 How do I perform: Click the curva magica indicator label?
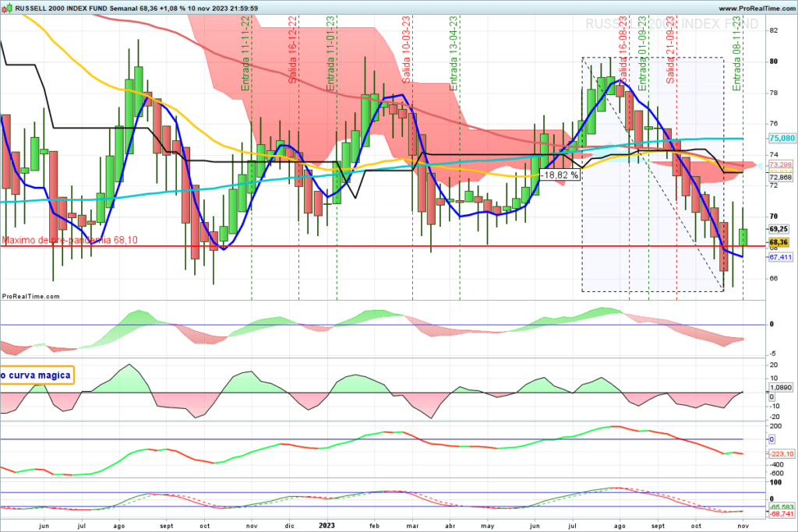coord(36,375)
